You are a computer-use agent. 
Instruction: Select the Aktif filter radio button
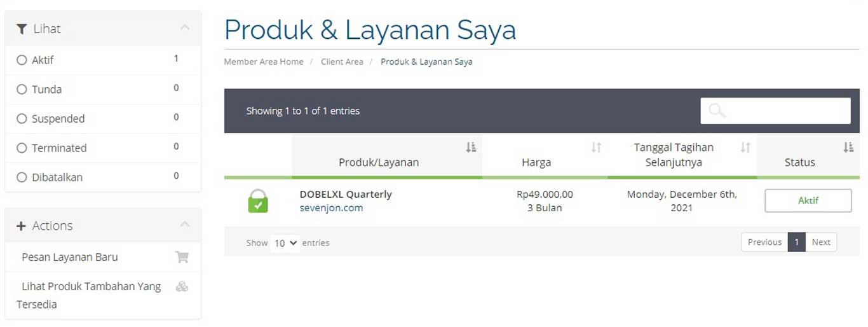[22, 60]
